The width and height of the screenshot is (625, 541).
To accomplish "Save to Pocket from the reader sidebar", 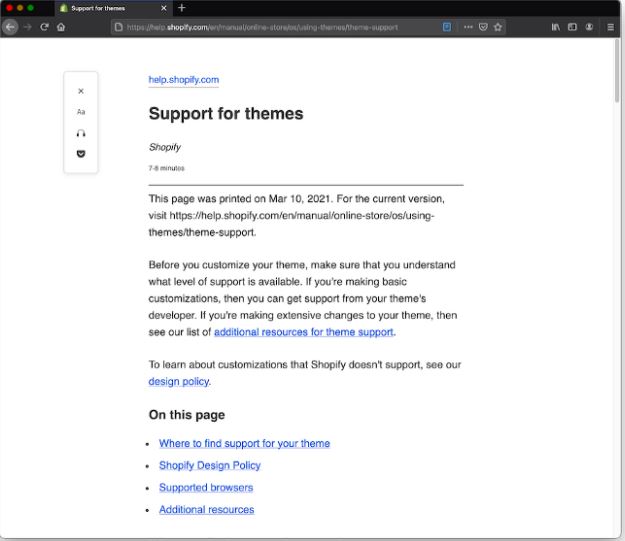I will click(81, 153).
